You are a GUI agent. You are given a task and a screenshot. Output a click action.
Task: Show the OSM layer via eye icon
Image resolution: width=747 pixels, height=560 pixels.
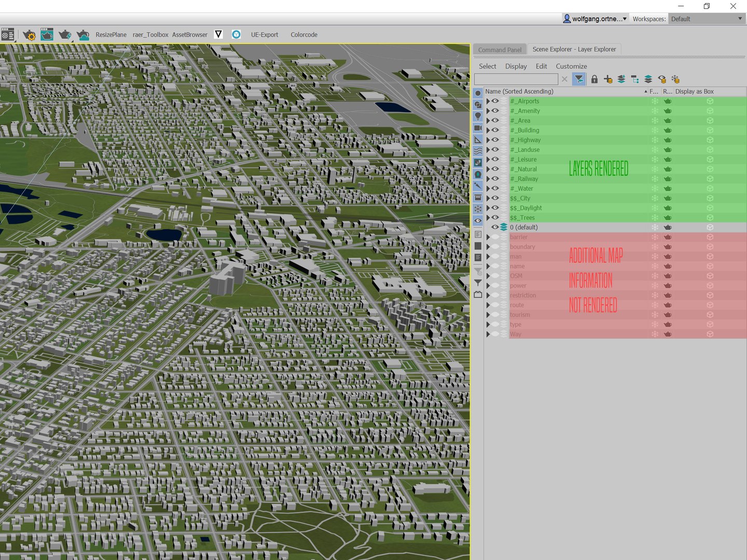495,276
